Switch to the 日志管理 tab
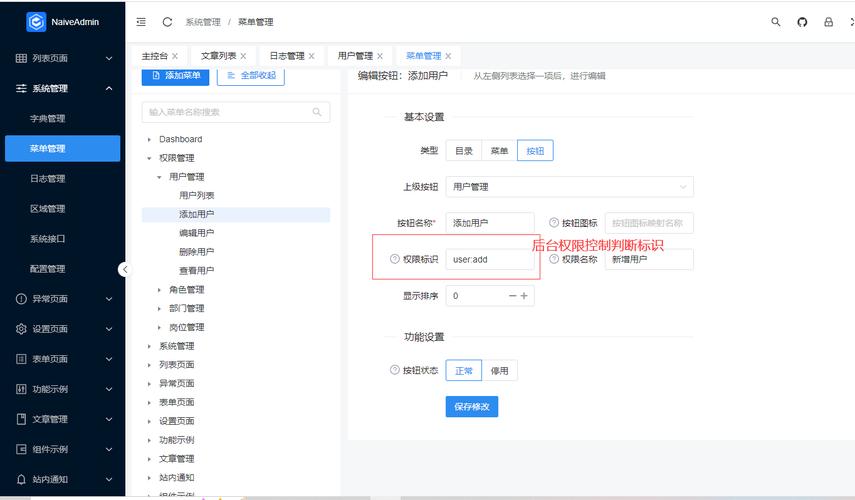 click(x=292, y=56)
